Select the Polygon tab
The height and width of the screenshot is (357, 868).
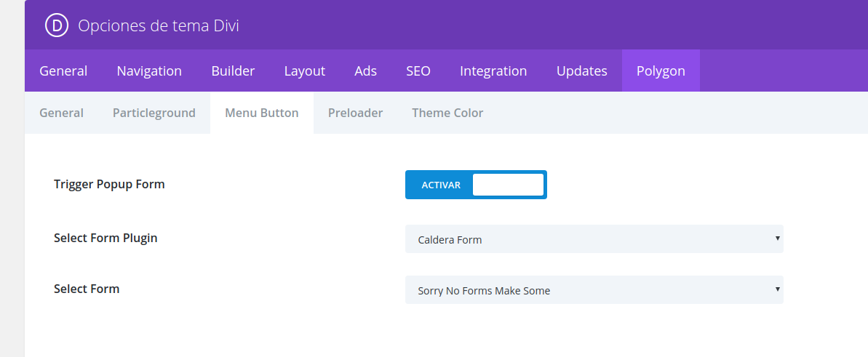click(x=661, y=71)
